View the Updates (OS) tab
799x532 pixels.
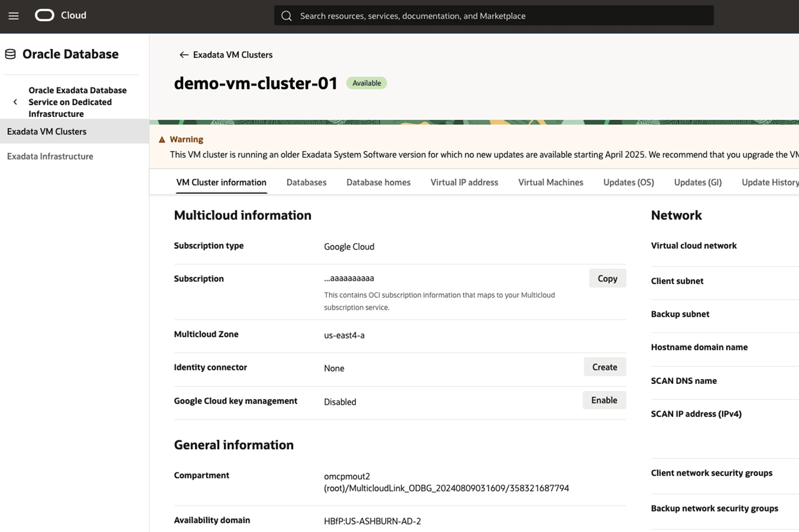[628, 182]
